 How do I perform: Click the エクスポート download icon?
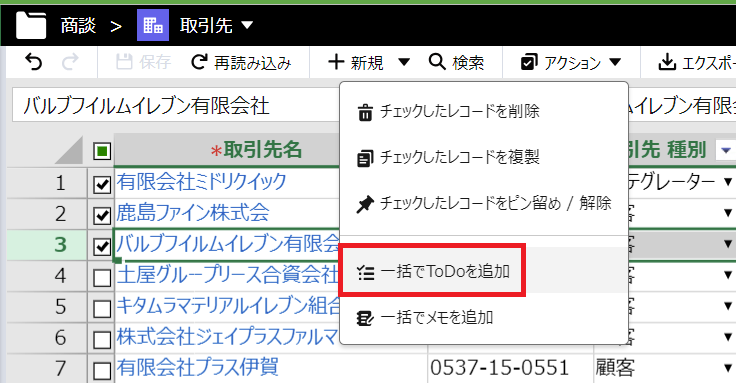(x=667, y=62)
